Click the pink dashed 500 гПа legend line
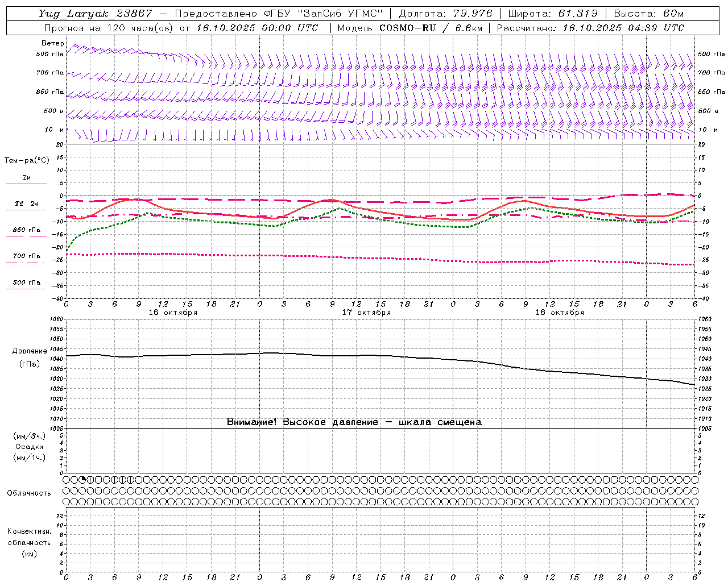 (x=25, y=289)
